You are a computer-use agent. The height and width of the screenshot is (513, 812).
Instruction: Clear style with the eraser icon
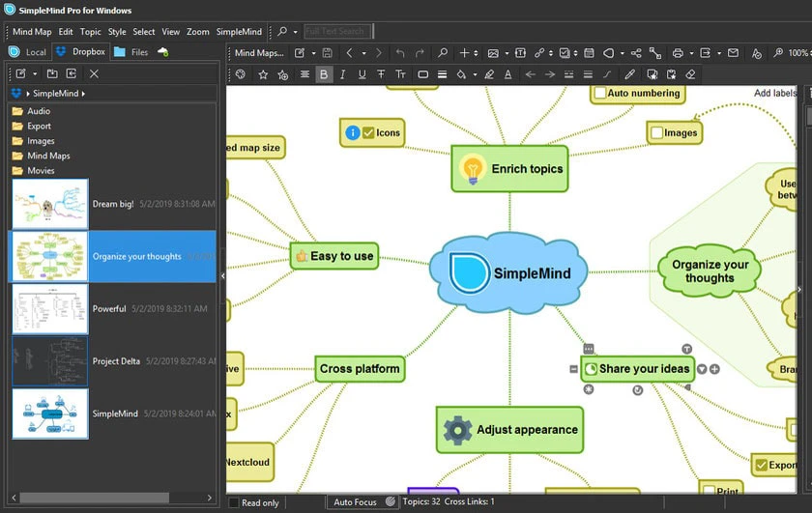pos(690,74)
